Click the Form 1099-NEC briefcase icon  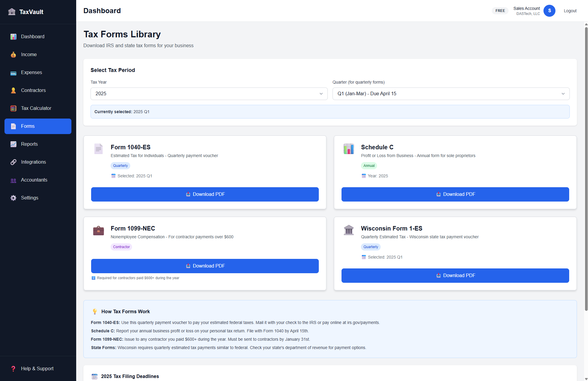[x=98, y=231]
